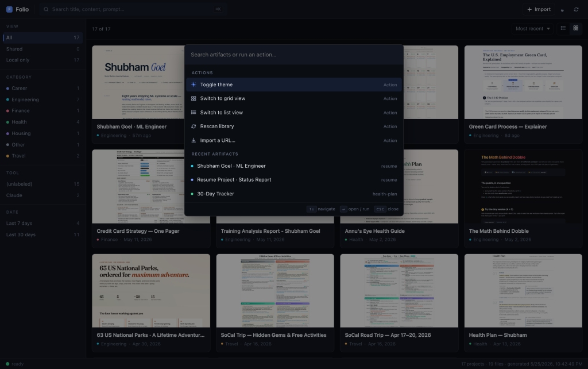588x369 pixels.
Task: Click the 17 of 17 count text
Action: [101, 29]
